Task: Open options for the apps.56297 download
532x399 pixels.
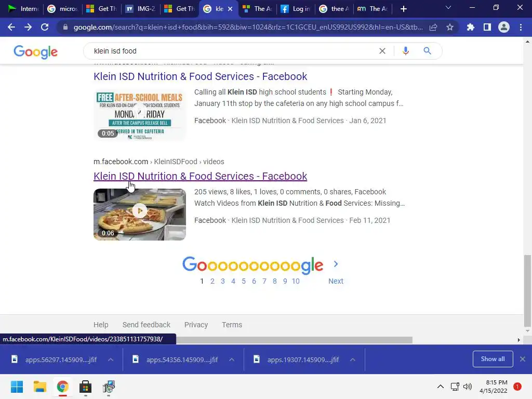Action: tap(111, 360)
